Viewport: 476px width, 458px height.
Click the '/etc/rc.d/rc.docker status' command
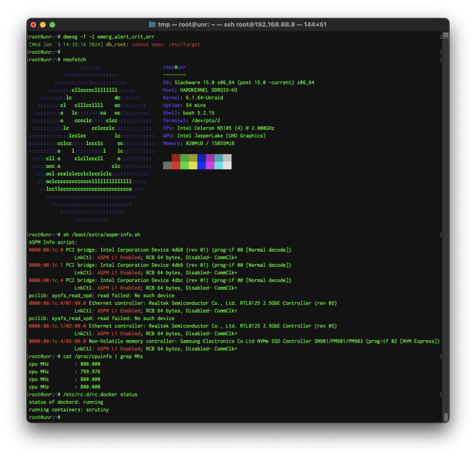pyautogui.click(x=100, y=394)
